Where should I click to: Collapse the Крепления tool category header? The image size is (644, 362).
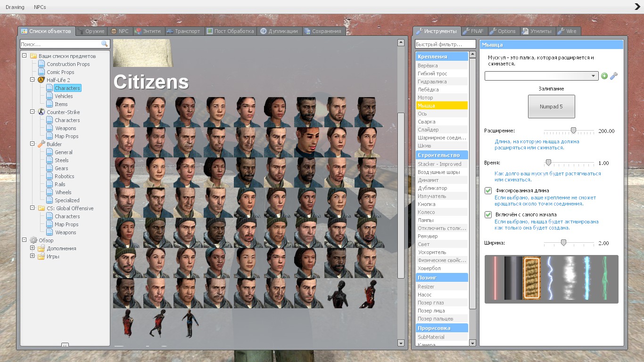442,57
